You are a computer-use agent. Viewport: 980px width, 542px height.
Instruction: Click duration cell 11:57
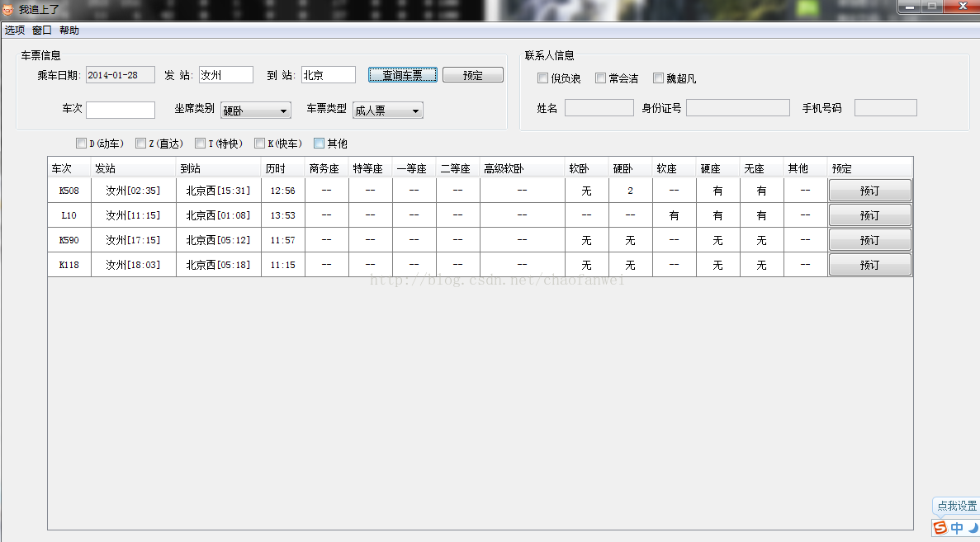283,240
